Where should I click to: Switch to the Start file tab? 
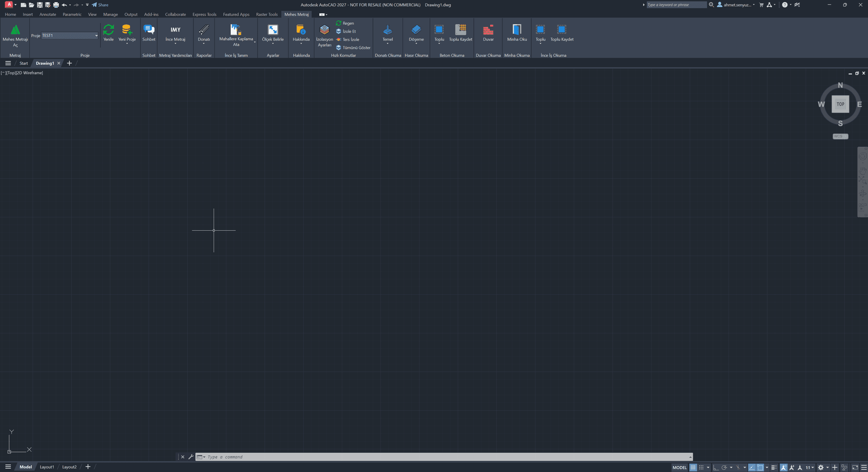point(23,63)
